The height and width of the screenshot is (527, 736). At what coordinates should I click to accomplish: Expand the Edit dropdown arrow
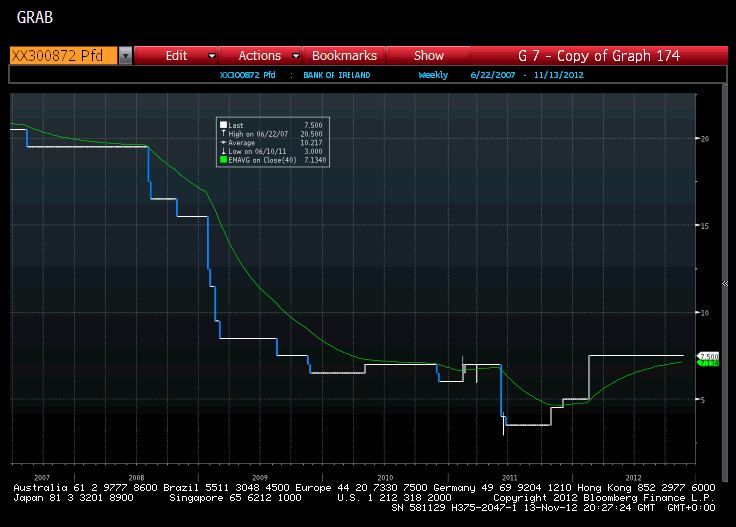click(212, 56)
